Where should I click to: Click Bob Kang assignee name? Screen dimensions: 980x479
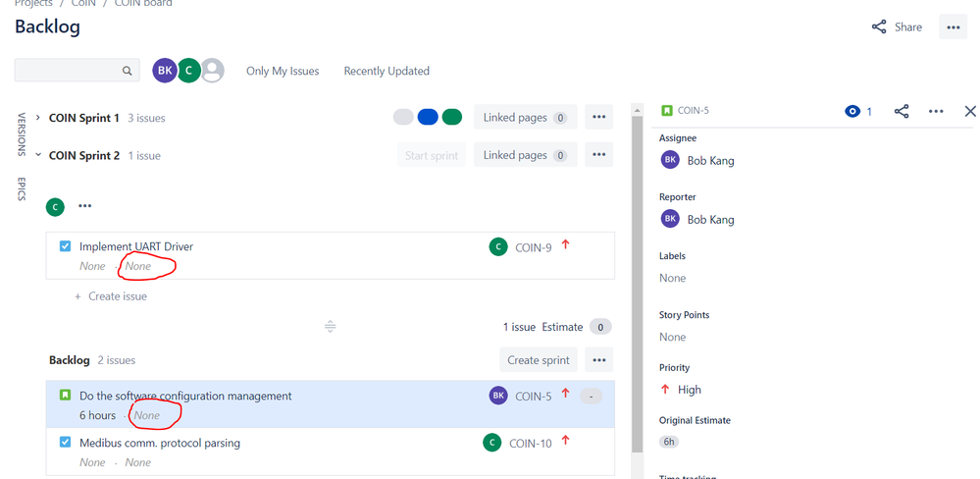point(710,161)
